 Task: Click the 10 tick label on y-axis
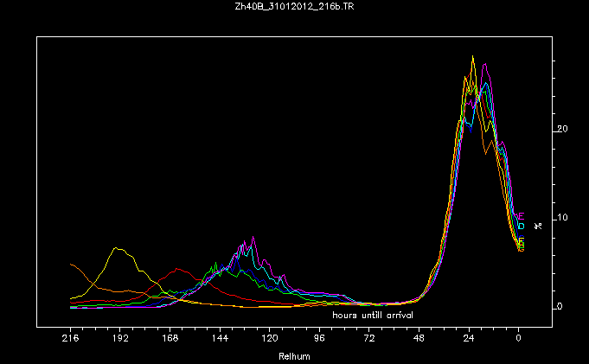click(562, 218)
